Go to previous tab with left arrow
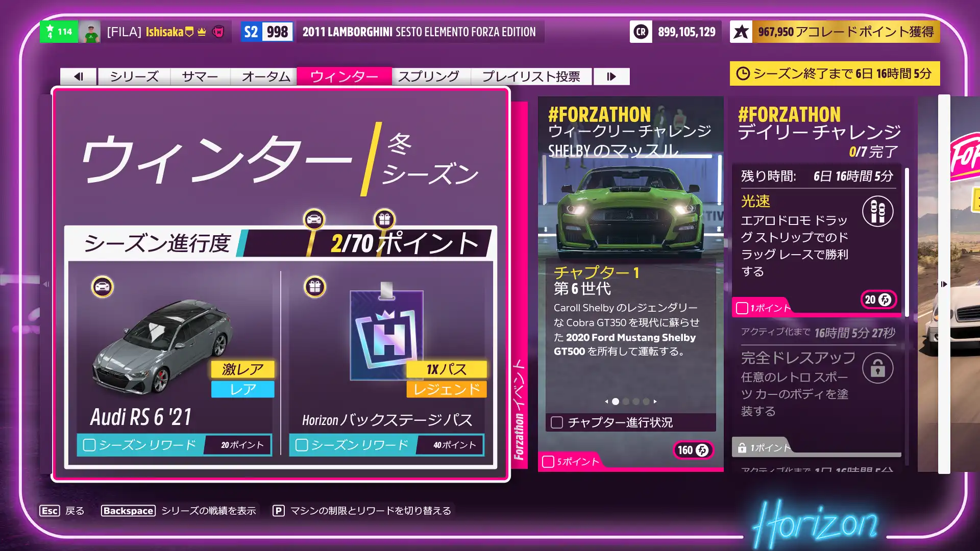Screen dimensions: 980x551 [x=79, y=77]
